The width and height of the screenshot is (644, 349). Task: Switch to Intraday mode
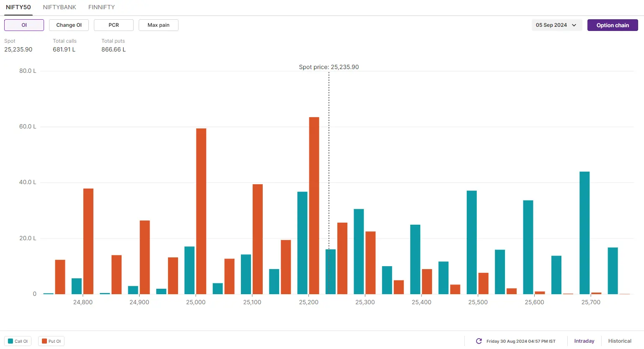(x=584, y=341)
